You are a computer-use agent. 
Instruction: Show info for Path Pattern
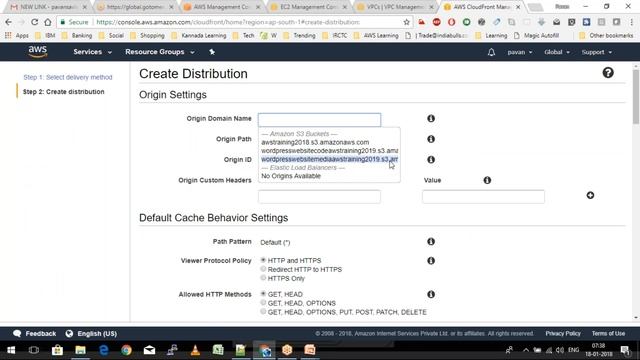point(431,242)
